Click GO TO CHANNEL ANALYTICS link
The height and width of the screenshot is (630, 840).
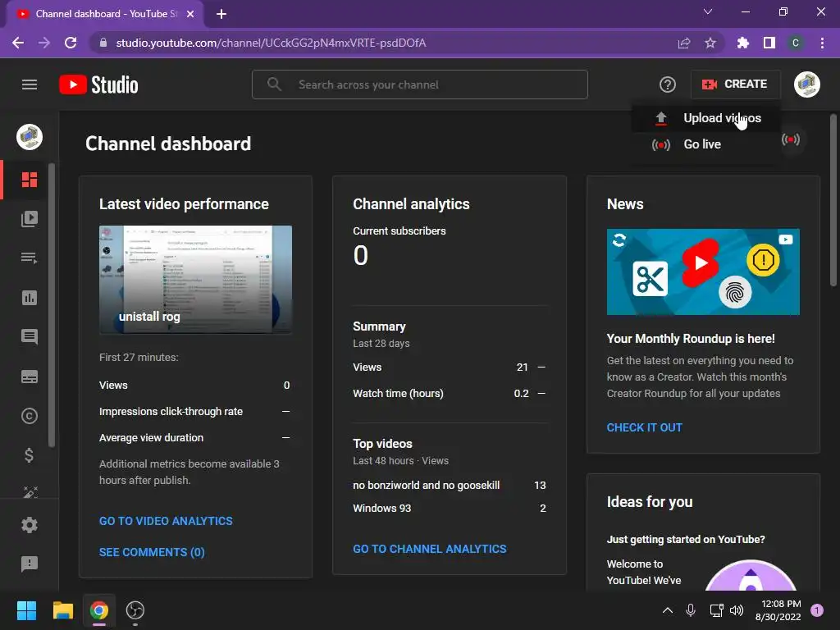click(429, 549)
